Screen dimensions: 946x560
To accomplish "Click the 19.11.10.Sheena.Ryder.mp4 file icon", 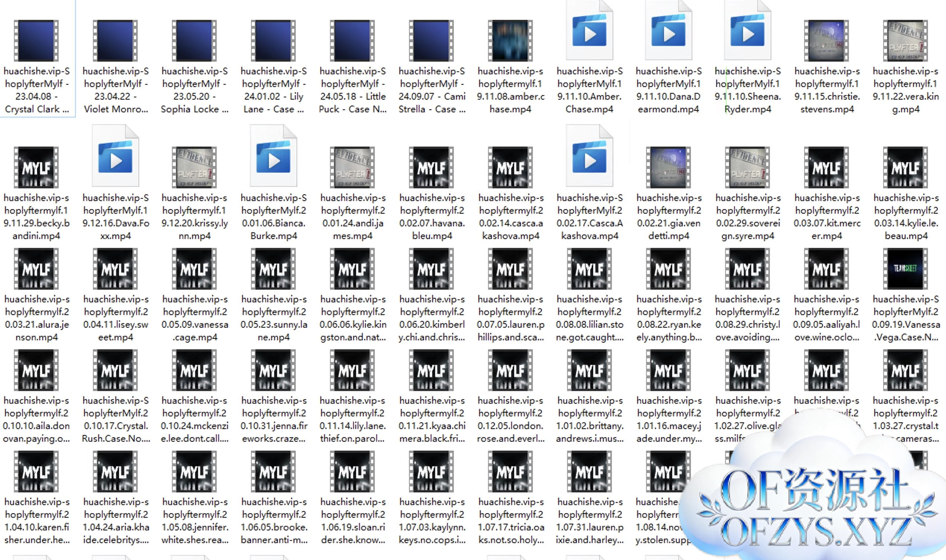I will click(747, 32).
